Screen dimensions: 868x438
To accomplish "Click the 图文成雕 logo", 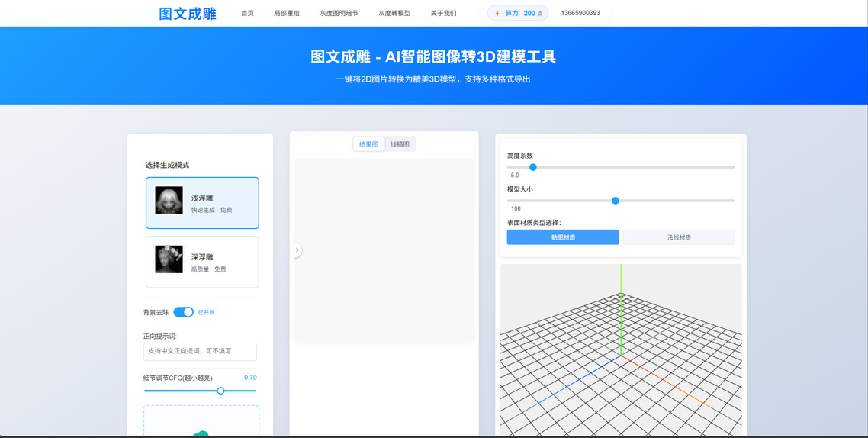I will point(188,13).
